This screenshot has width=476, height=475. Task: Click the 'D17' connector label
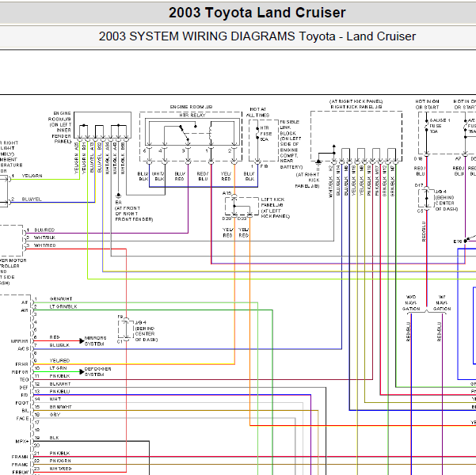click(419, 184)
